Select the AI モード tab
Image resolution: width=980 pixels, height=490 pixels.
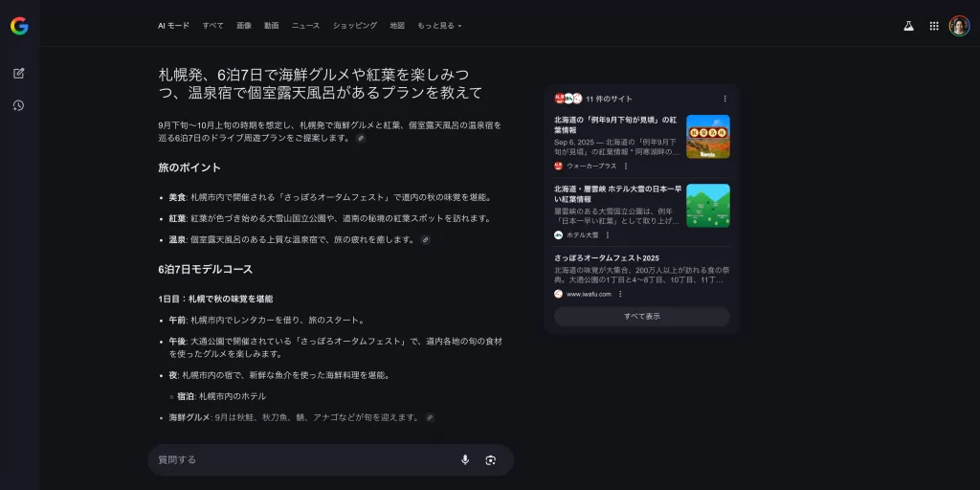coord(174,26)
